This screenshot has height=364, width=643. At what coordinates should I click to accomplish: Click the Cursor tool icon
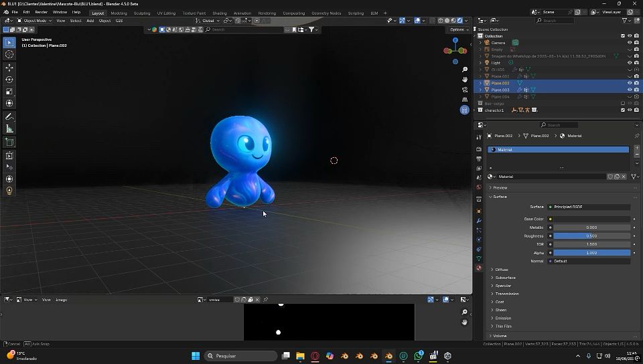coord(9,54)
